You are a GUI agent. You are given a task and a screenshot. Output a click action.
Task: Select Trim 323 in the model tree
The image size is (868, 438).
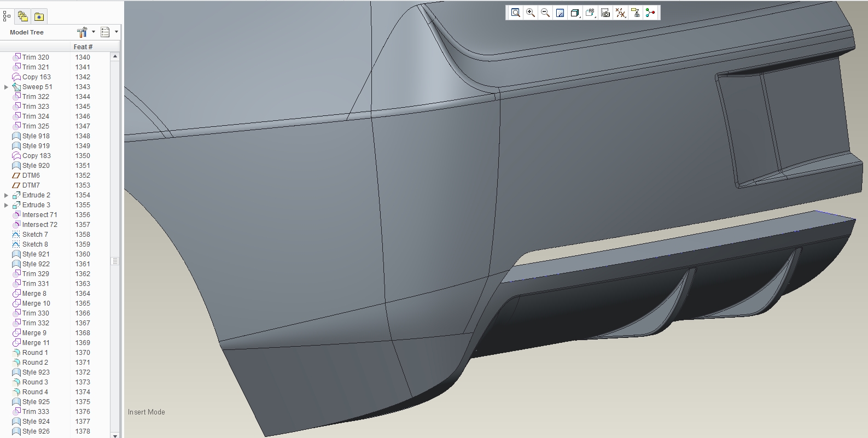pyautogui.click(x=36, y=107)
